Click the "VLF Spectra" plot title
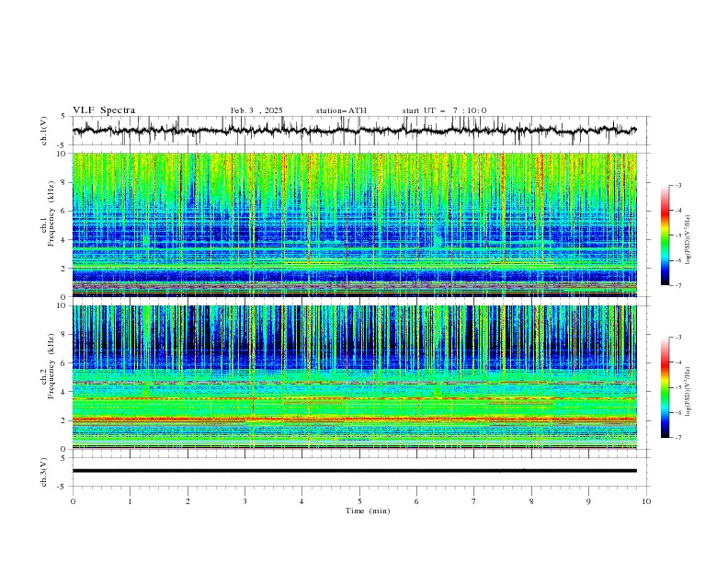 pos(104,110)
